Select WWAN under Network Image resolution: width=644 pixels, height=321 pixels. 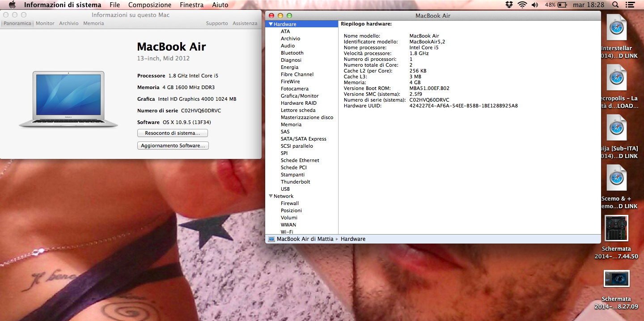point(288,225)
